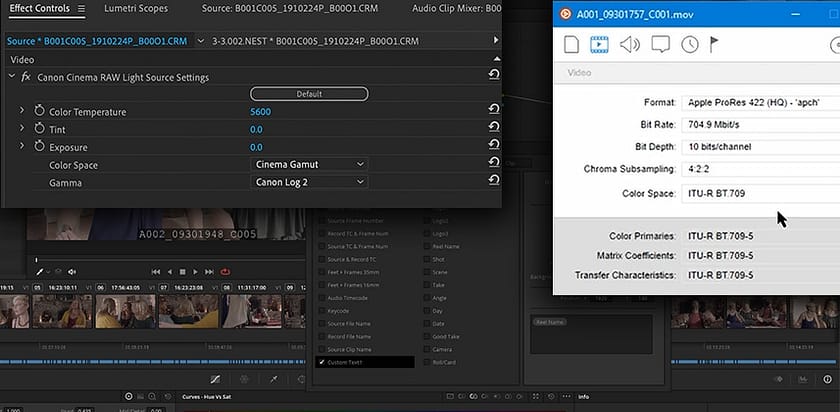The height and width of the screenshot is (412, 840).
Task: Click the Reel Name tag in custom text box
Action: [549, 322]
